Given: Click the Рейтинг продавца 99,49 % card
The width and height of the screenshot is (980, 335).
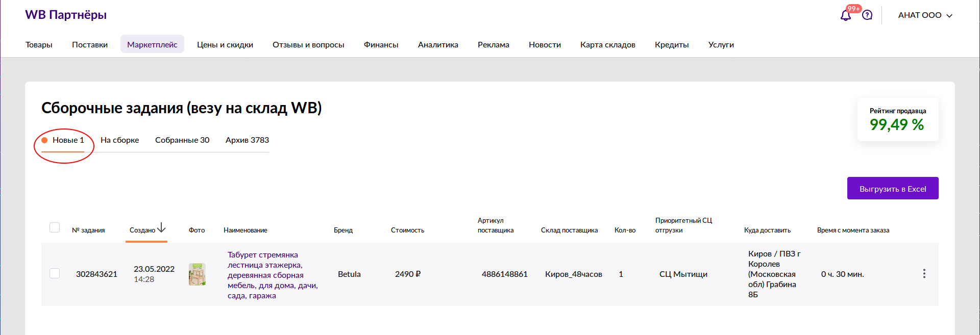Looking at the screenshot, I should (x=898, y=120).
